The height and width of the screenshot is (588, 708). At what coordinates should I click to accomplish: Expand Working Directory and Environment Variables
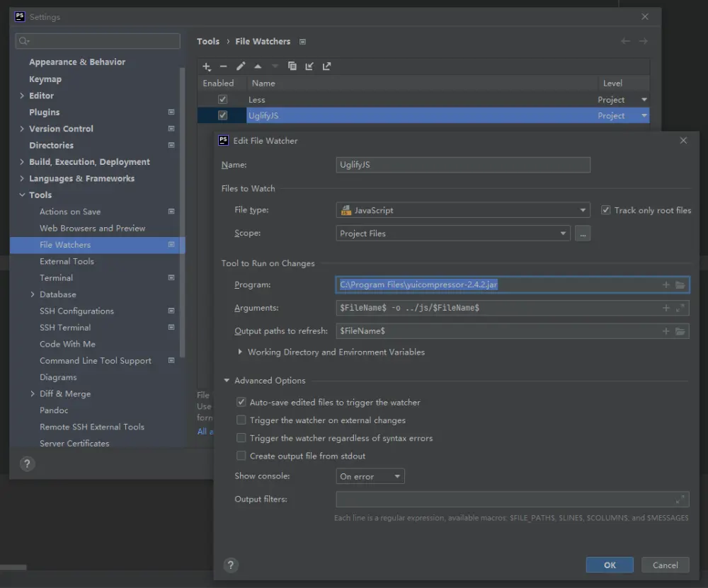[x=240, y=352]
